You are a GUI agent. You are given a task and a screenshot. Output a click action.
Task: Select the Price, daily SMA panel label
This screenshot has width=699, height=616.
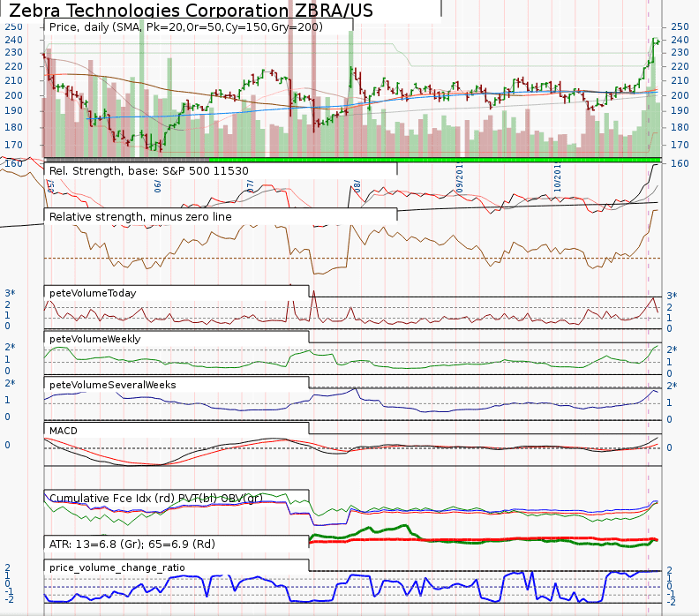[x=186, y=27]
